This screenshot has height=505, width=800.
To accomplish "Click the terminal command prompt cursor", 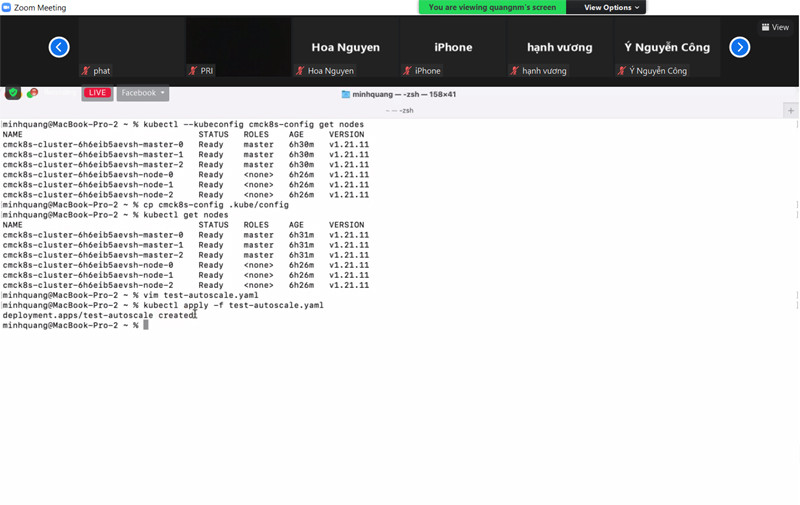I will pyautogui.click(x=146, y=325).
